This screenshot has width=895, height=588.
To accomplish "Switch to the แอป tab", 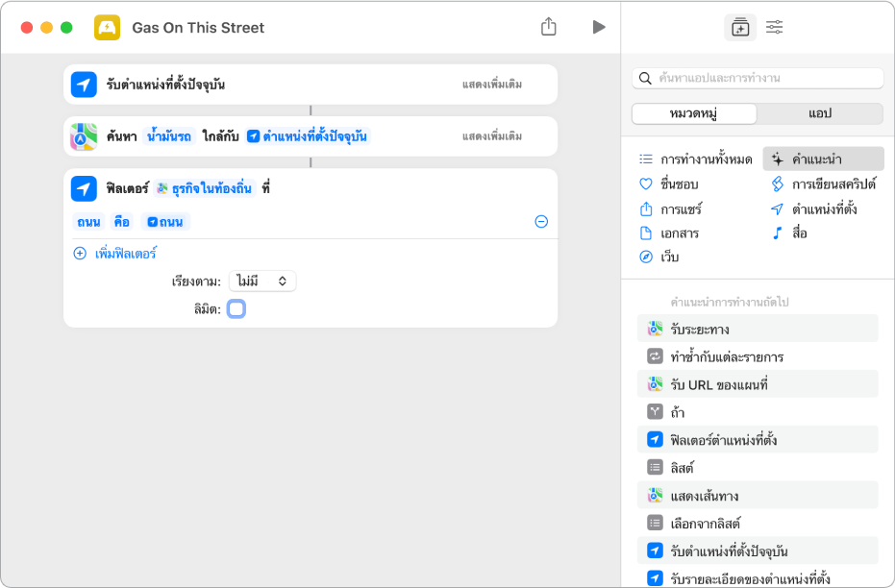I will point(819,113).
